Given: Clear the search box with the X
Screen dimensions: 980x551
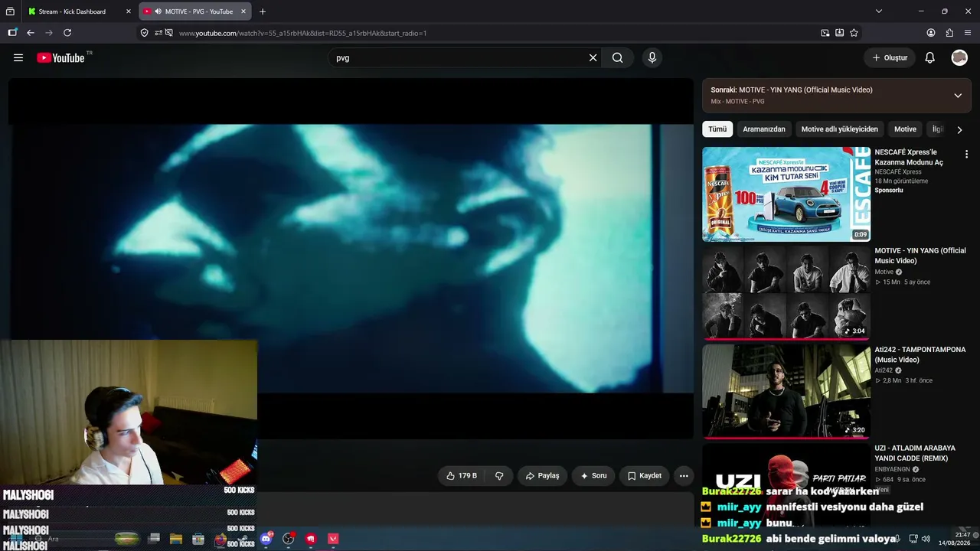Looking at the screenshot, I should (x=593, y=57).
